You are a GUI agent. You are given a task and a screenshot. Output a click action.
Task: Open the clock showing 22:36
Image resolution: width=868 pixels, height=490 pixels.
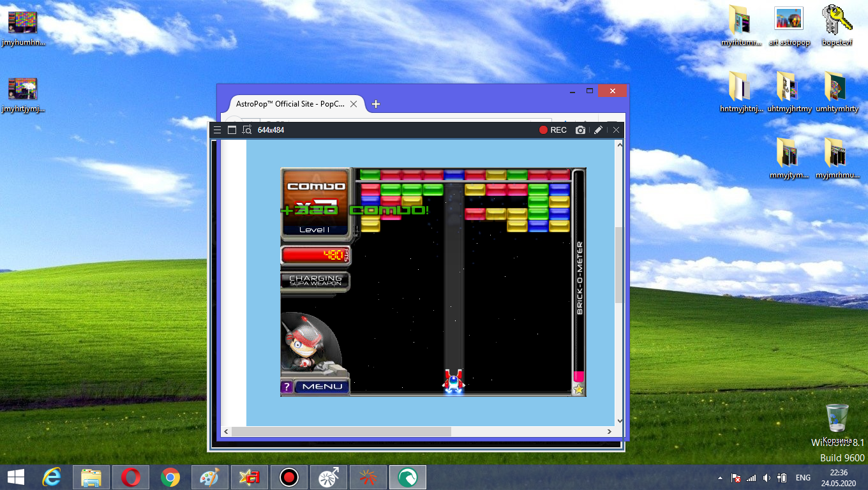tap(839, 478)
